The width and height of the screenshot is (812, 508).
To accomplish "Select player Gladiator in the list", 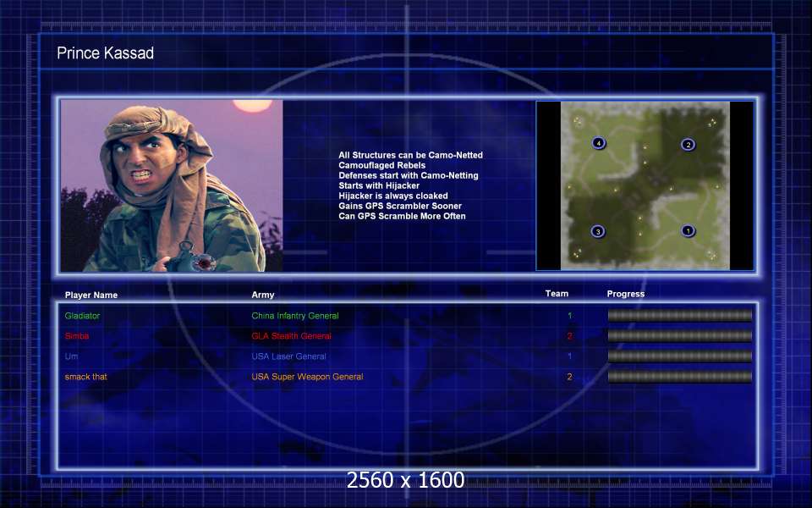I will tap(82, 316).
